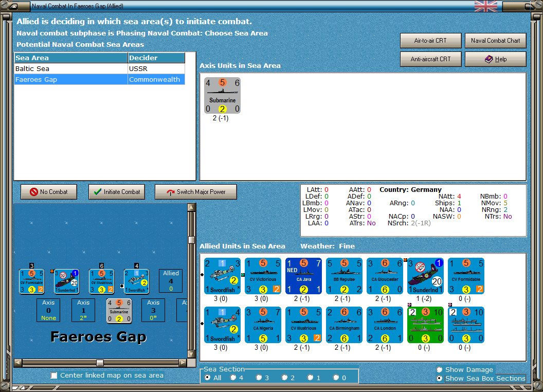Click the Sunderland counter on the map

coord(67,281)
